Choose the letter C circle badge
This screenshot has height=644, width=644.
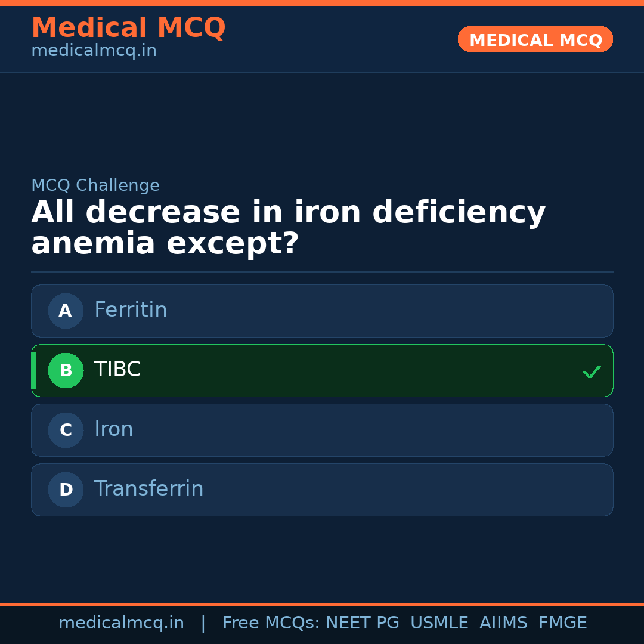(x=66, y=430)
